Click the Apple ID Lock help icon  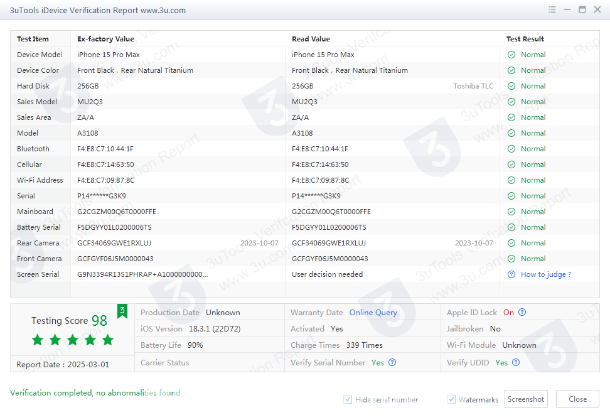coord(522,312)
